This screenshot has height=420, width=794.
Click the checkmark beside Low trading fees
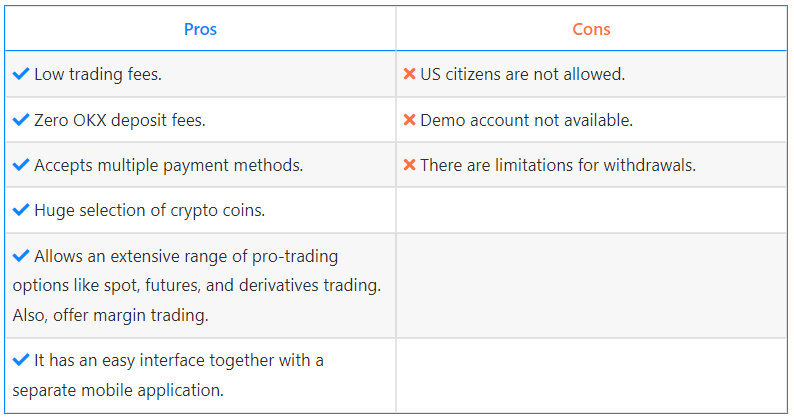click(21, 74)
